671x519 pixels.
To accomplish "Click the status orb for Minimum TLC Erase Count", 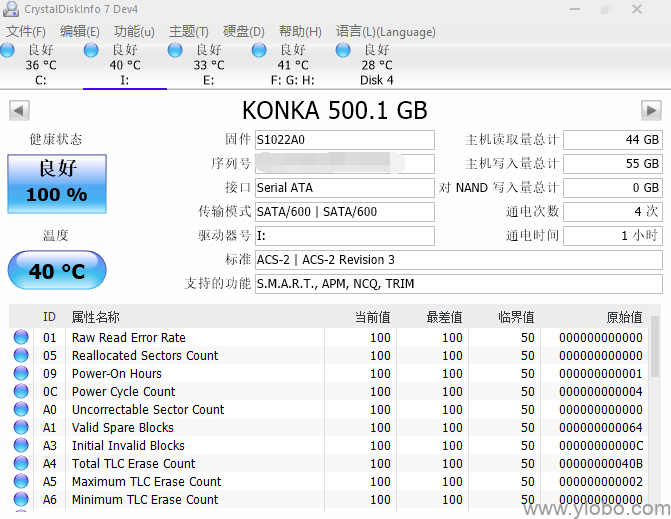I will tap(21, 499).
